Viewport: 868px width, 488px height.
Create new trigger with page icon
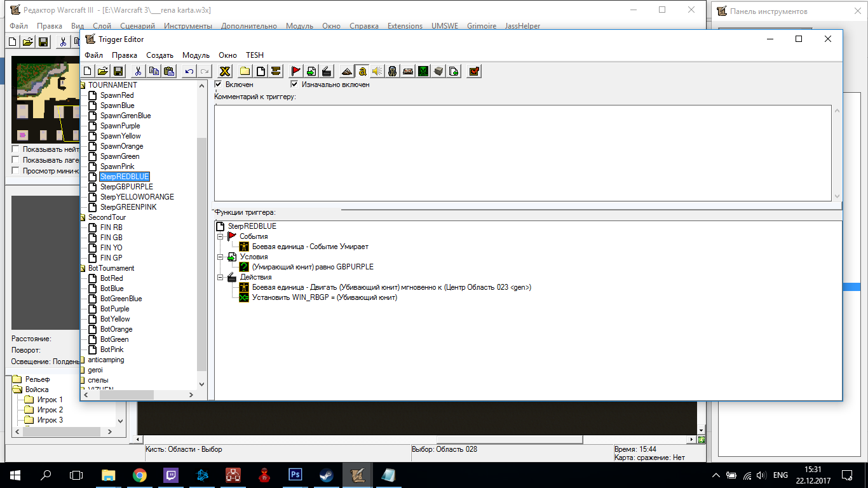point(260,71)
